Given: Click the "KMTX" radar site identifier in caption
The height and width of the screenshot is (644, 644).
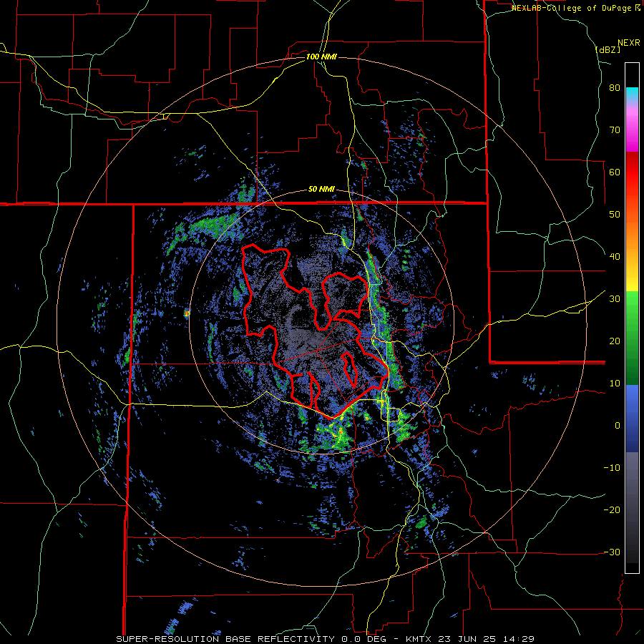Looking at the screenshot, I should (x=419, y=639).
